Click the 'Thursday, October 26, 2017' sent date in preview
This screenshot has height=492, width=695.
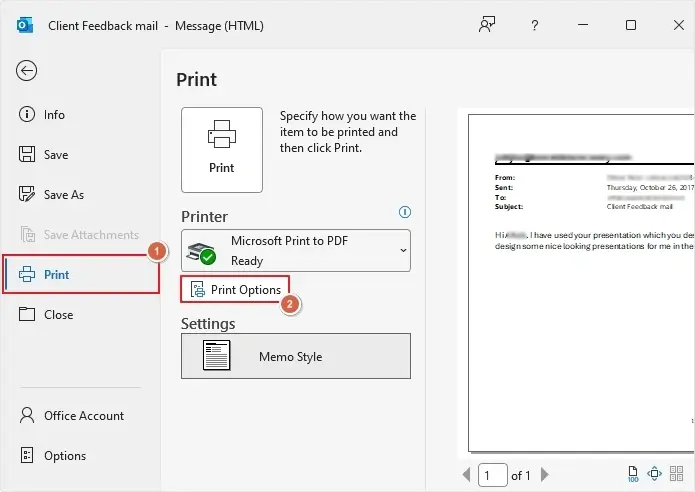650,187
